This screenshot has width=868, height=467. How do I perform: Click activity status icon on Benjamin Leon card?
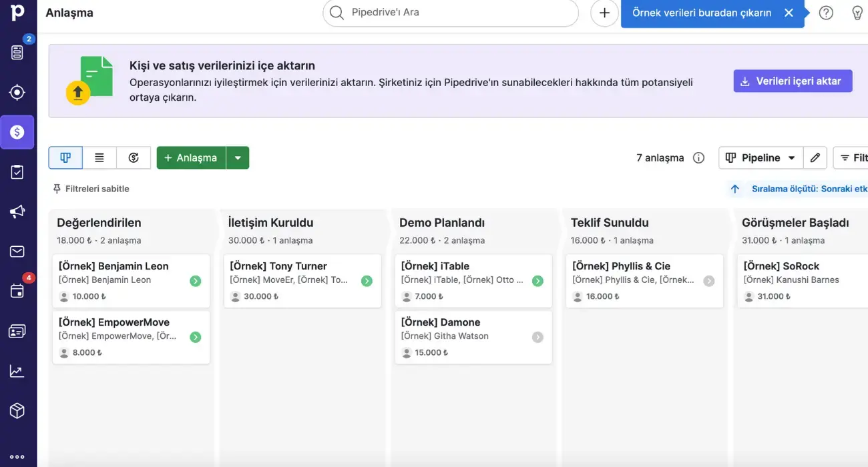pyautogui.click(x=195, y=281)
